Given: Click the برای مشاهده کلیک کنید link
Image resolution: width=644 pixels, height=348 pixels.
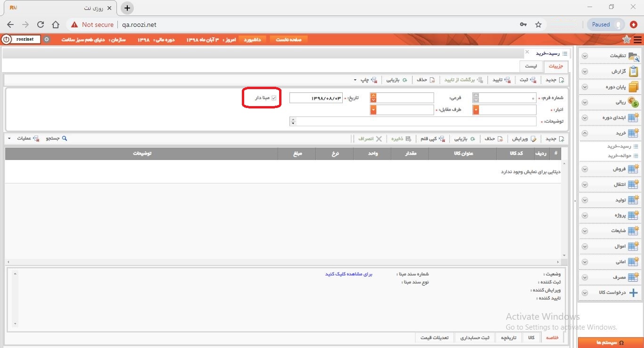Looking at the screenshot, I should (348, 274).
